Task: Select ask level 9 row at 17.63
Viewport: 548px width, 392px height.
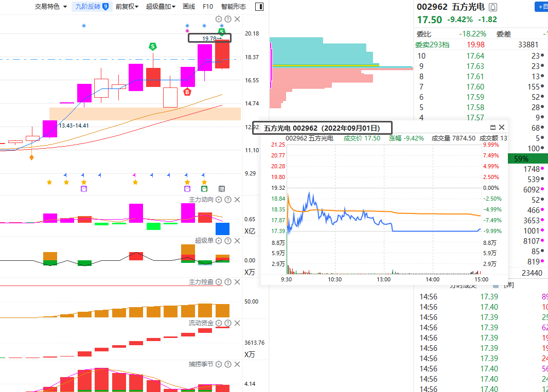Action: [481, 66]
